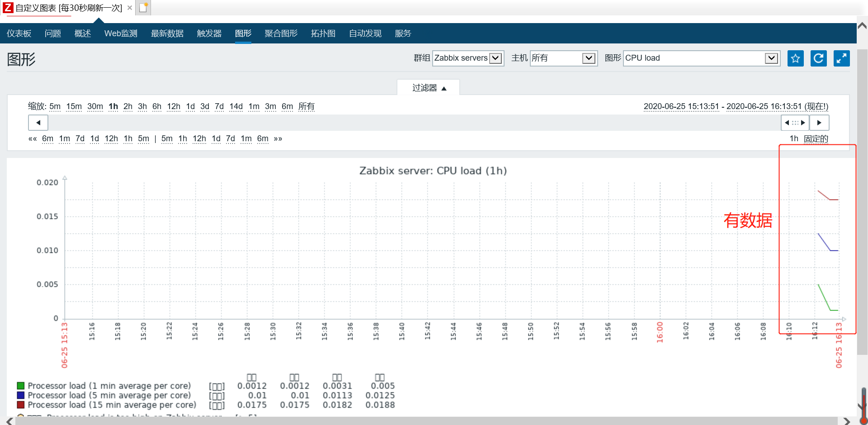This screenshot has width=868, height=425.
Task: Jump forward furthest with » link
Action: pyautogui.click(x=278, y=138)
